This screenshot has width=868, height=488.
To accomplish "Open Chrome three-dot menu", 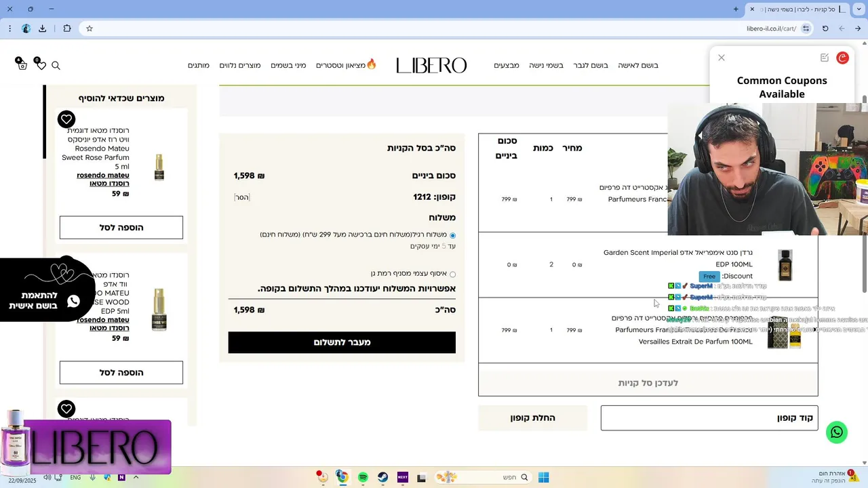I will [9, 28].
